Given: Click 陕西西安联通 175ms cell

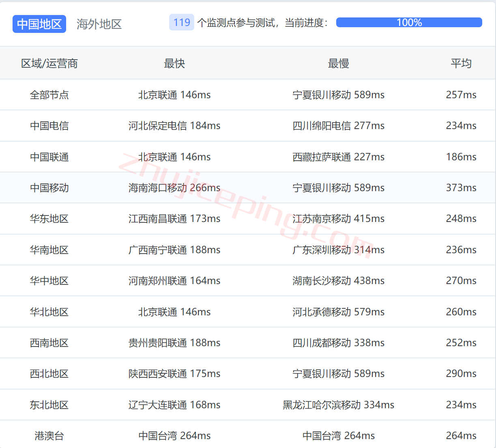Looking at the screenshot, I should click(174, 373).
